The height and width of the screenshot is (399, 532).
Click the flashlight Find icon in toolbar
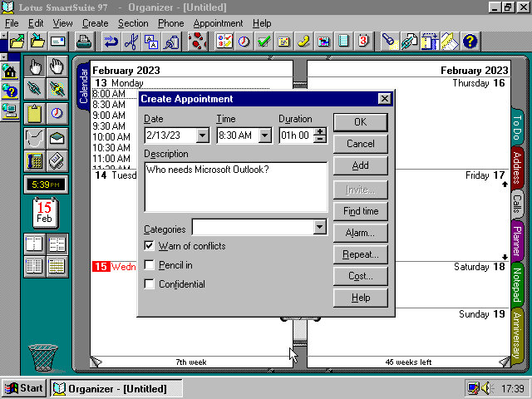[x=389, y=41]
